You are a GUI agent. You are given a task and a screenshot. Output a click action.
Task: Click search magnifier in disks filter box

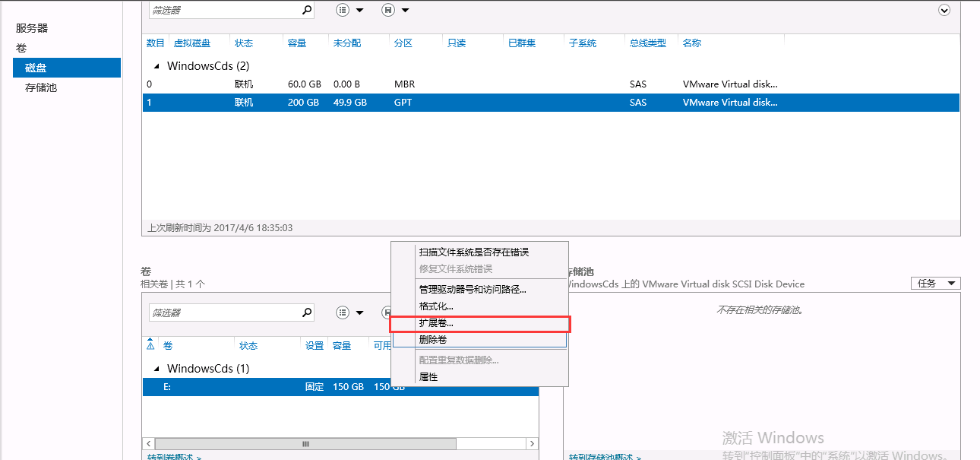306,10
